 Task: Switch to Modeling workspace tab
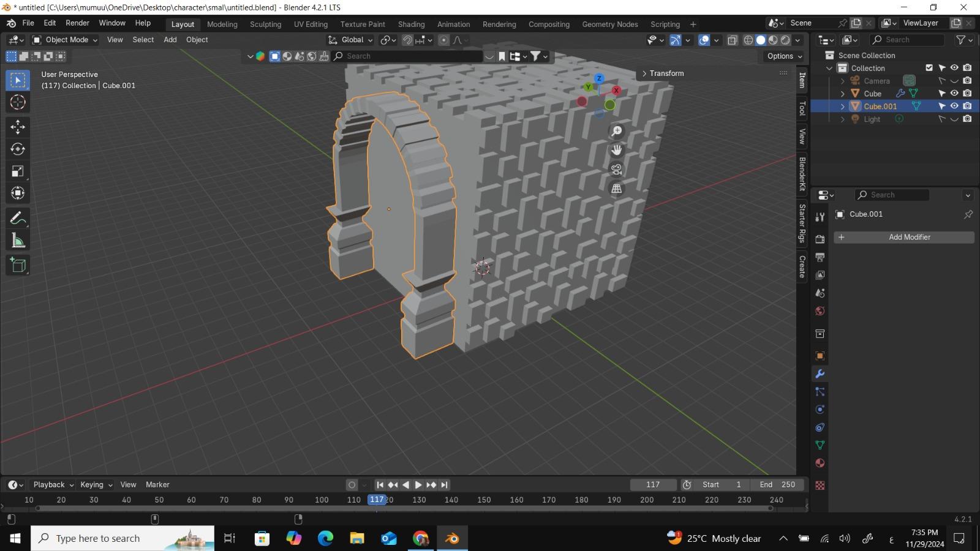tap(222, 24)
